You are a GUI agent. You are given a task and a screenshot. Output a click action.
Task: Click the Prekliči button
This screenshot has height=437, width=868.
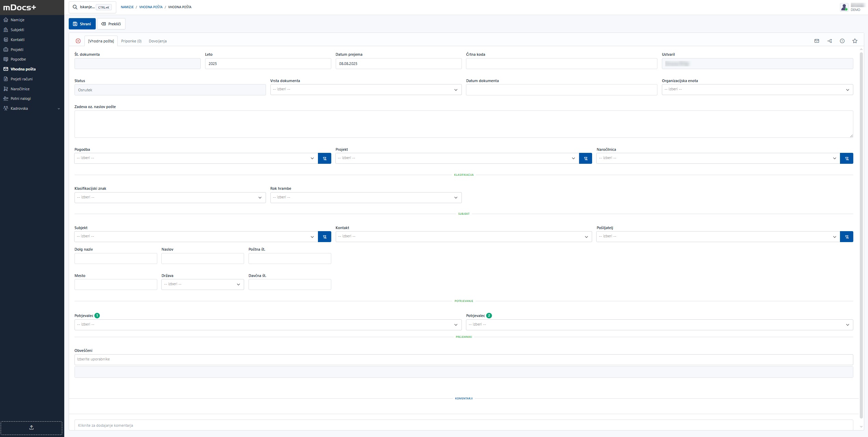click(x=111, y=24)
